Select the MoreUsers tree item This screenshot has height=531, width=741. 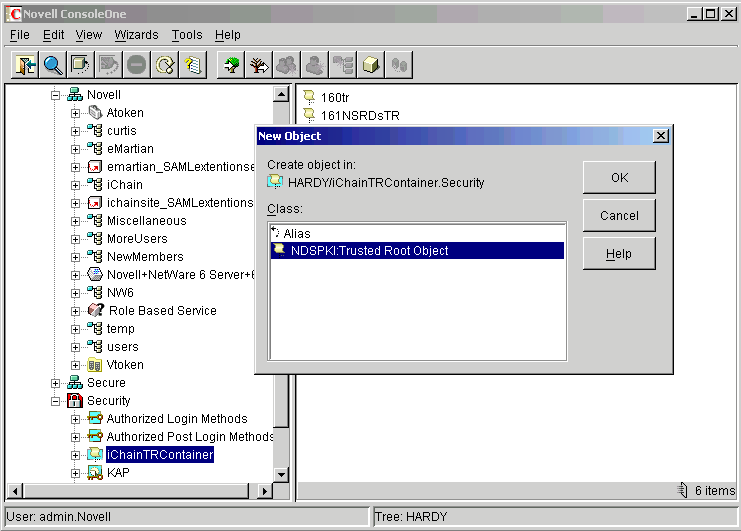(x=137, y=239)
